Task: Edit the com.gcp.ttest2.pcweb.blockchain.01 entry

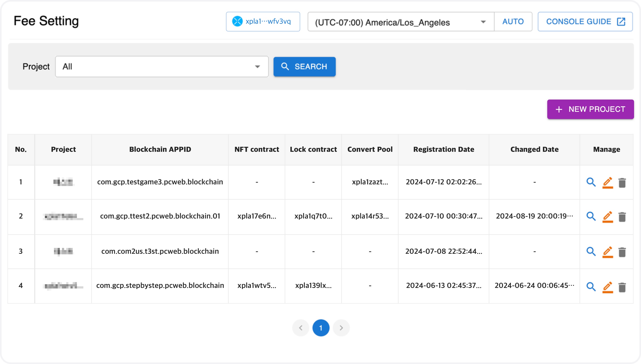Action: pyautogui.click(x=607, y=217)
